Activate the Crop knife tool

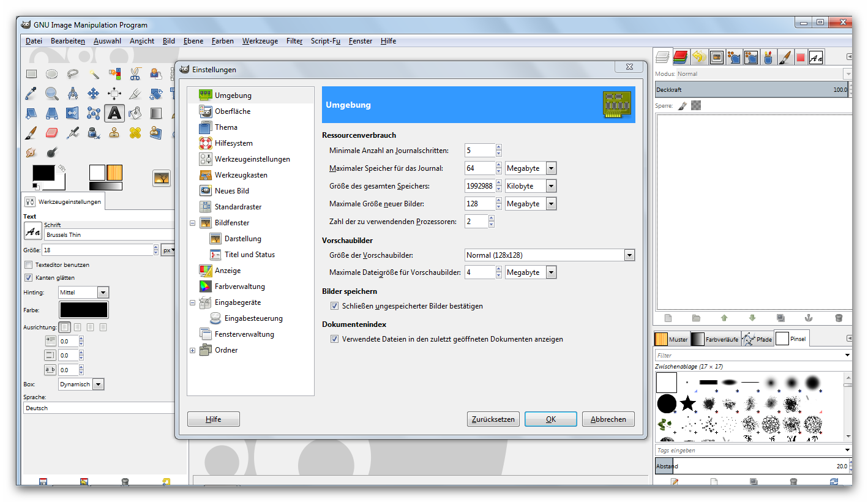(135, 94)
